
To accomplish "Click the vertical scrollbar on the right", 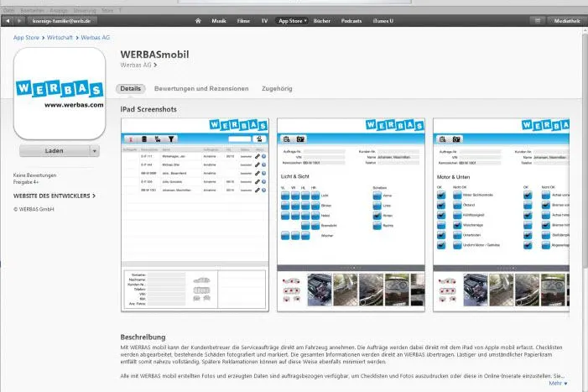I will click(x=585, y=150).
